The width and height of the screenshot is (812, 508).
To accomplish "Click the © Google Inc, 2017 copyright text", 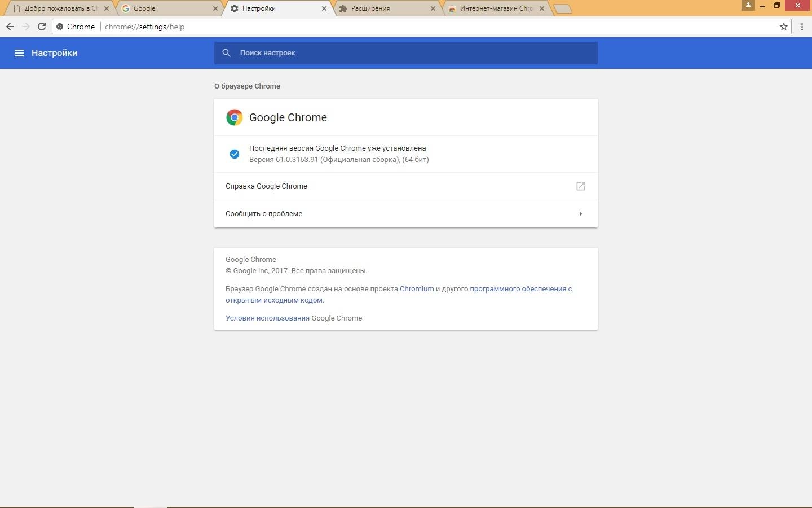I will coord(296,271).
